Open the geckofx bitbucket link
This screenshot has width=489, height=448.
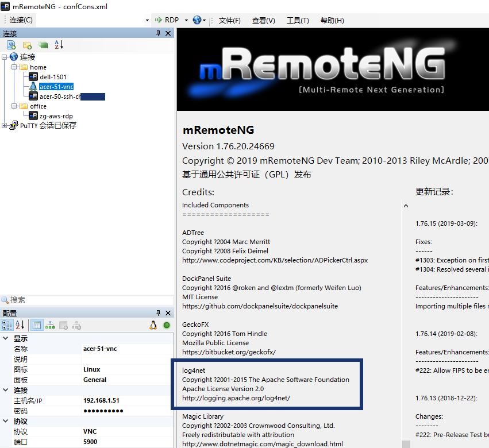click(229, 352)
